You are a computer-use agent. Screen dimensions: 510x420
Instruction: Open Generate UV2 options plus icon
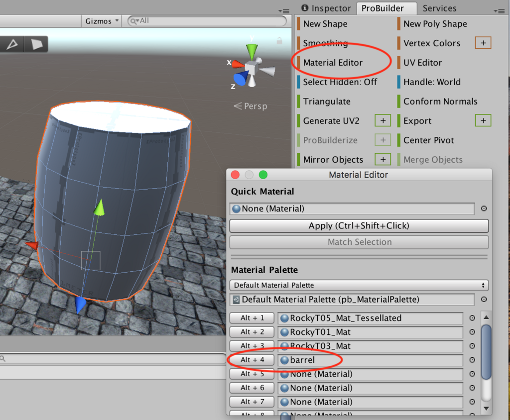pos(383,120)
